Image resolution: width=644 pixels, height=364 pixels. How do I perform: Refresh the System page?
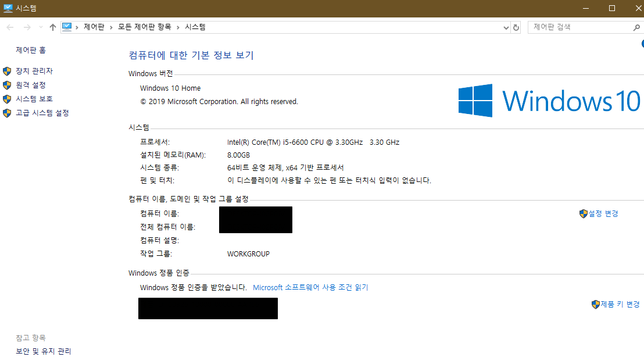pyautogui.click(x=516, y=27)
